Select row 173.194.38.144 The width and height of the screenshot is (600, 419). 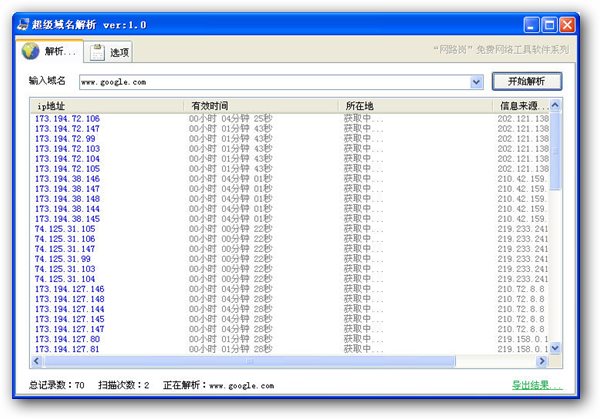pos(290,209)
